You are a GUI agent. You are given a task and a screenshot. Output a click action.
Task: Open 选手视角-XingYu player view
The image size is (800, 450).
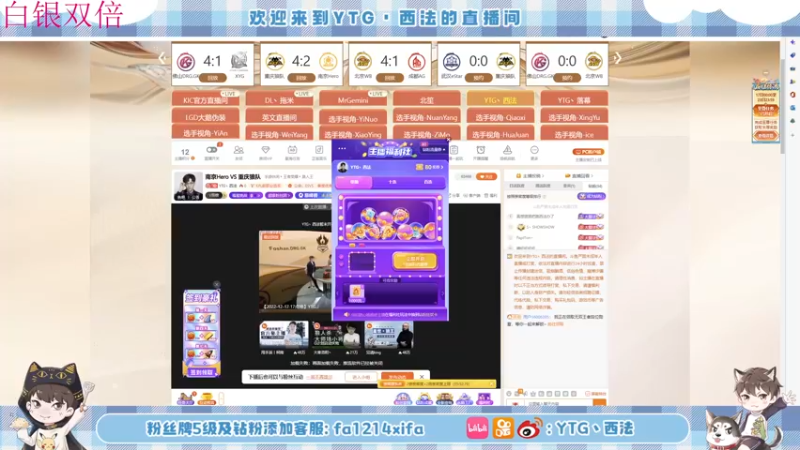[x=574, y=117]
